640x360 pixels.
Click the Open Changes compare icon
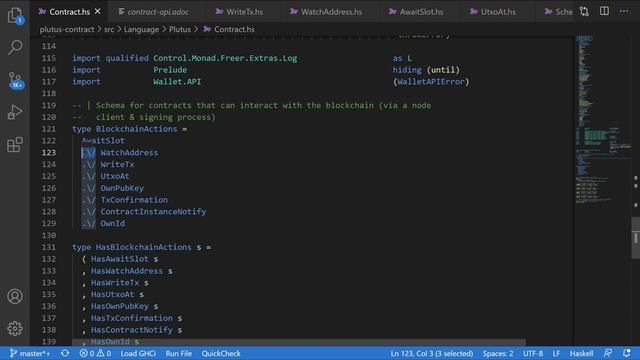click(x=584, y=11)
